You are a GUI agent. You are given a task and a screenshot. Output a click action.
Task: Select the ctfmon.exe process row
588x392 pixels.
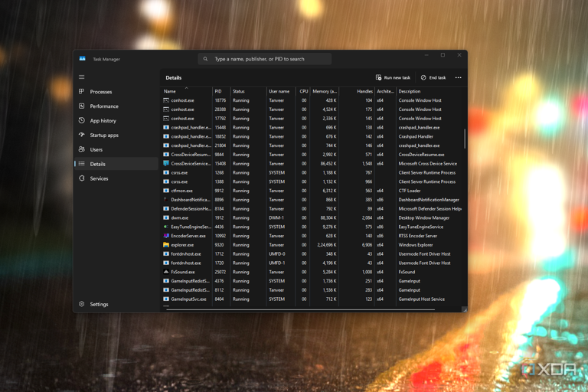pyautogui.click(x=312, y=191)
